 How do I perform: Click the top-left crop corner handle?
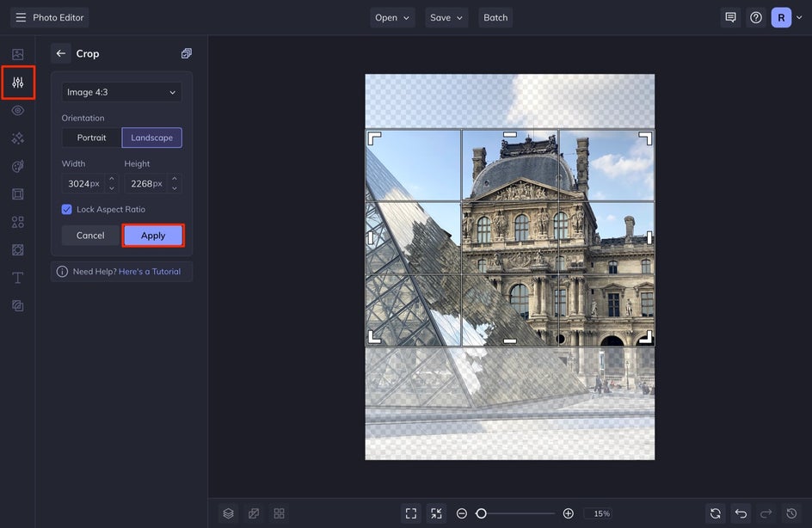[x=374, y=138]
